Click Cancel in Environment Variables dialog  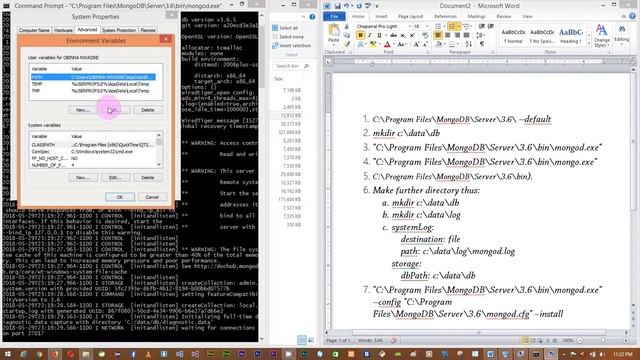coord(152,197)
